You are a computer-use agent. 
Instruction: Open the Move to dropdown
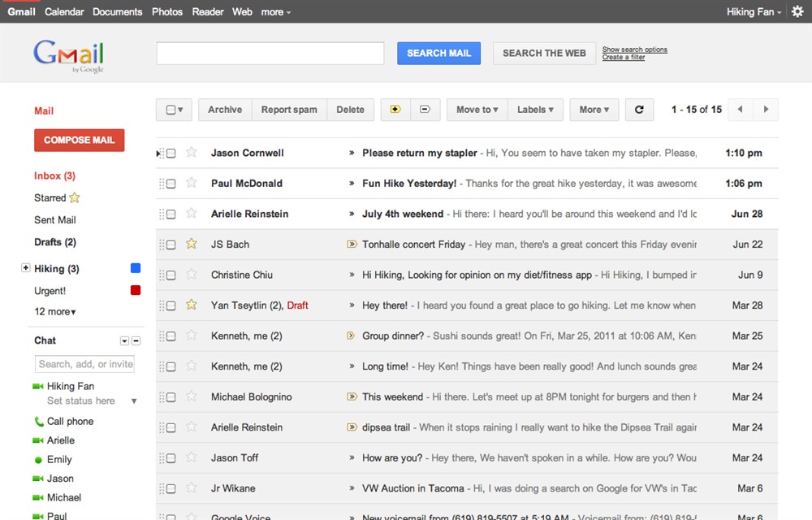[476, 109]
